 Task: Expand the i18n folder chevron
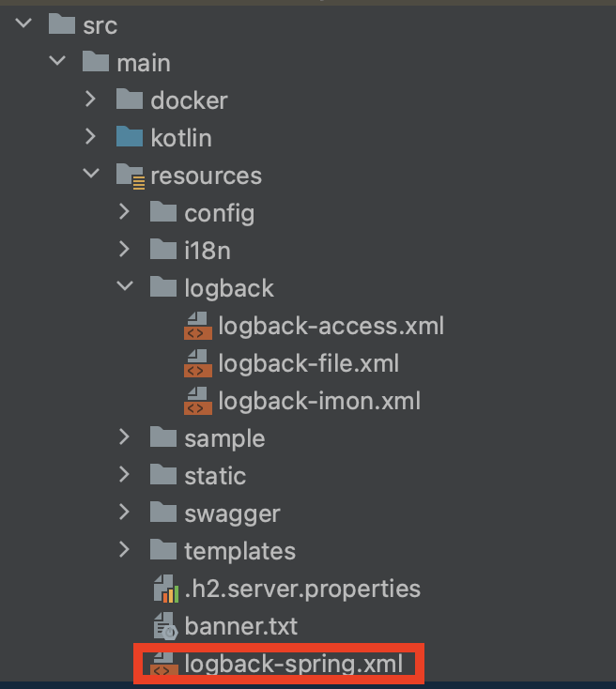click(x=125, y=249)
